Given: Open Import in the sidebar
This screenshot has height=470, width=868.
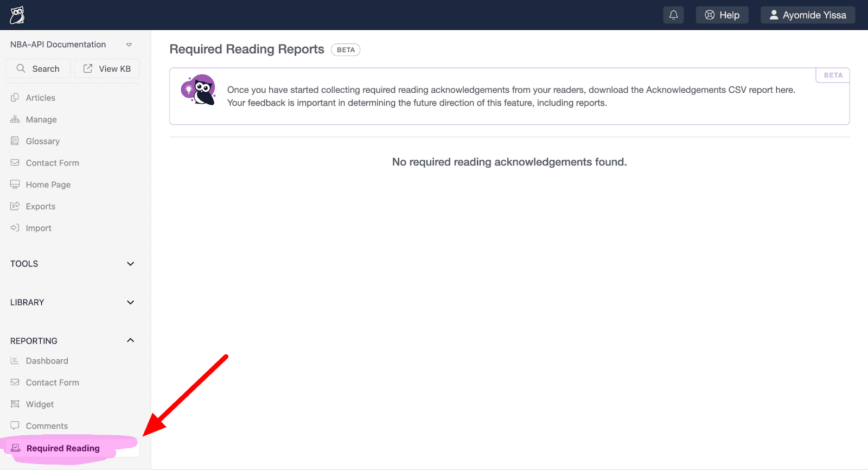Looking at the screenshot, I should coord(39,228).
